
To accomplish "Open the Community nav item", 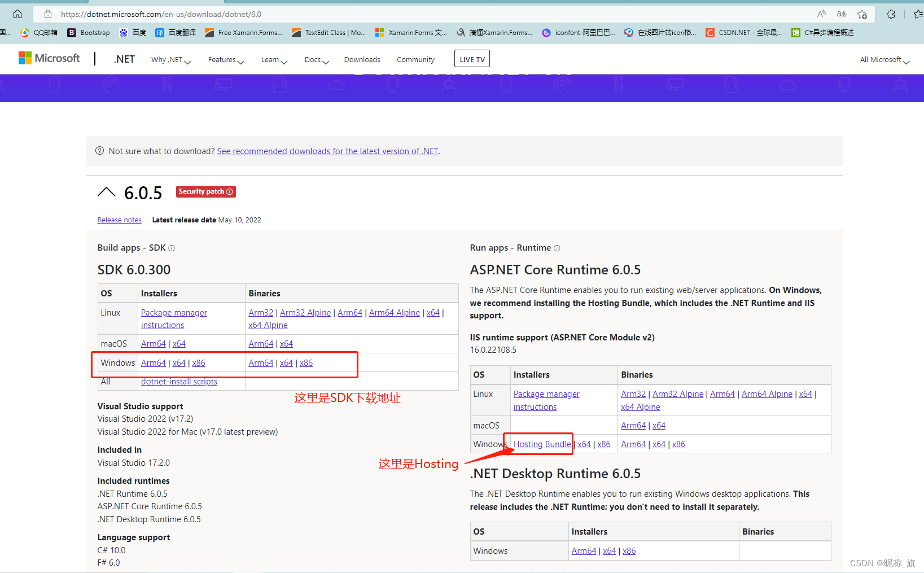I will (x=415, y=60).
